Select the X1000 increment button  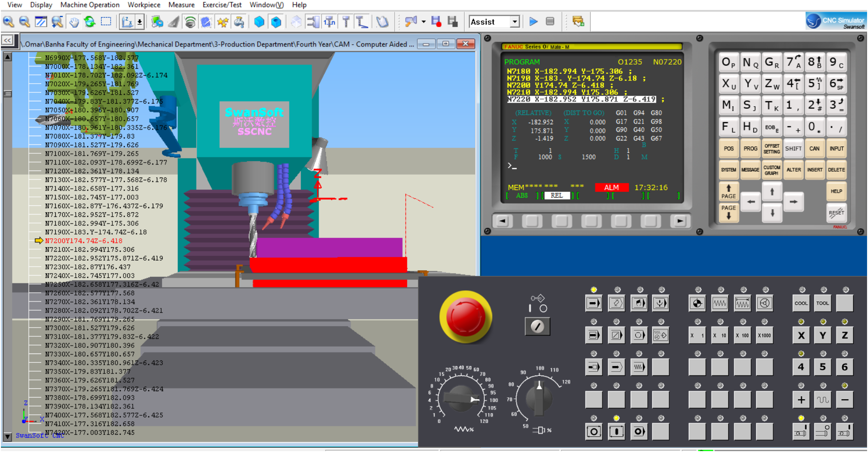click(764, 335)
